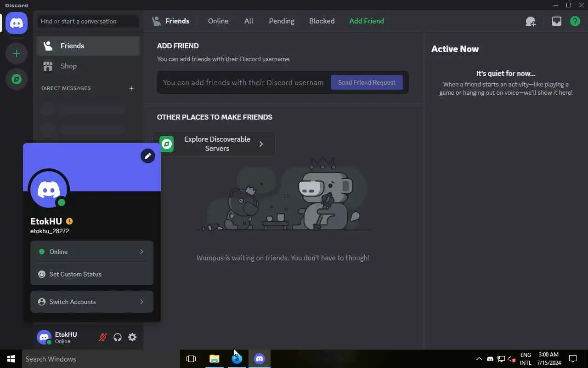Click the New Group DM icon
The height and width of the screenshot is (368, 588).
click(531, 21)
